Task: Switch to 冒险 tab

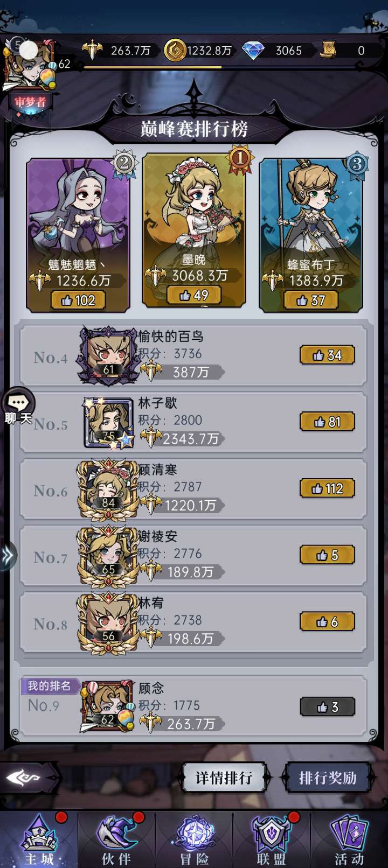Action: [x=194, y=840]
